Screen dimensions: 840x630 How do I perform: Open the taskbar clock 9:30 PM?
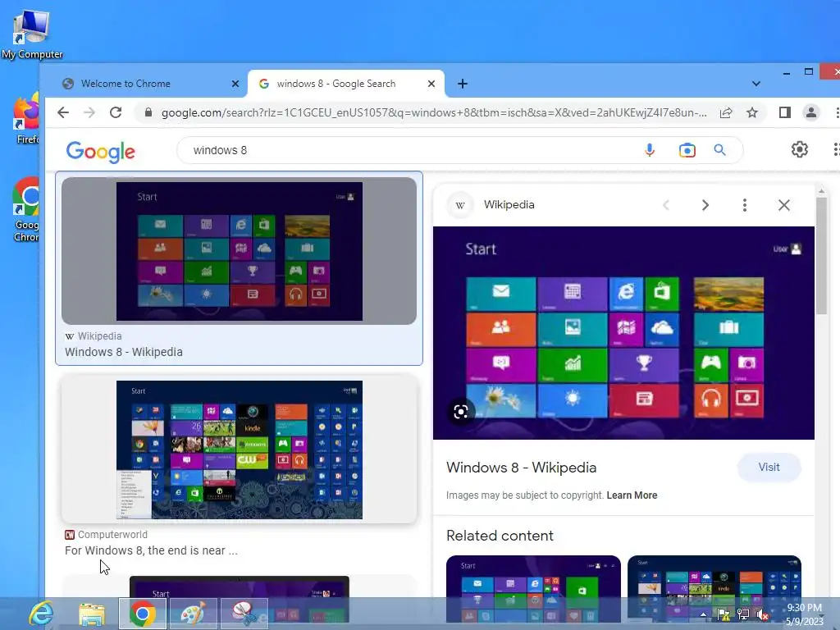coord(804,614)
